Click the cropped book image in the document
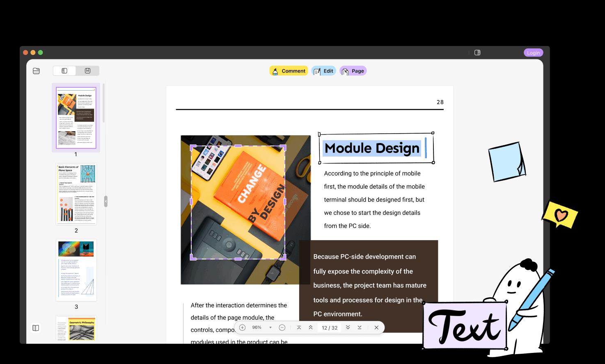Viewport: 605px width, 364px height. pyautogui.click(x=238, y=202)
